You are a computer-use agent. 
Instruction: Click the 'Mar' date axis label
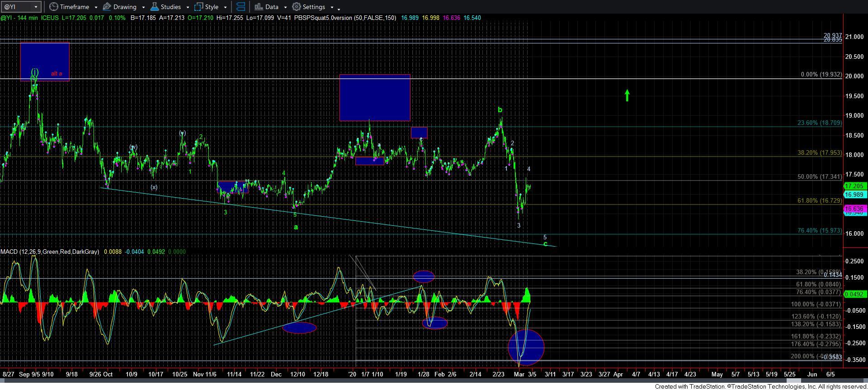coord(519,374)
